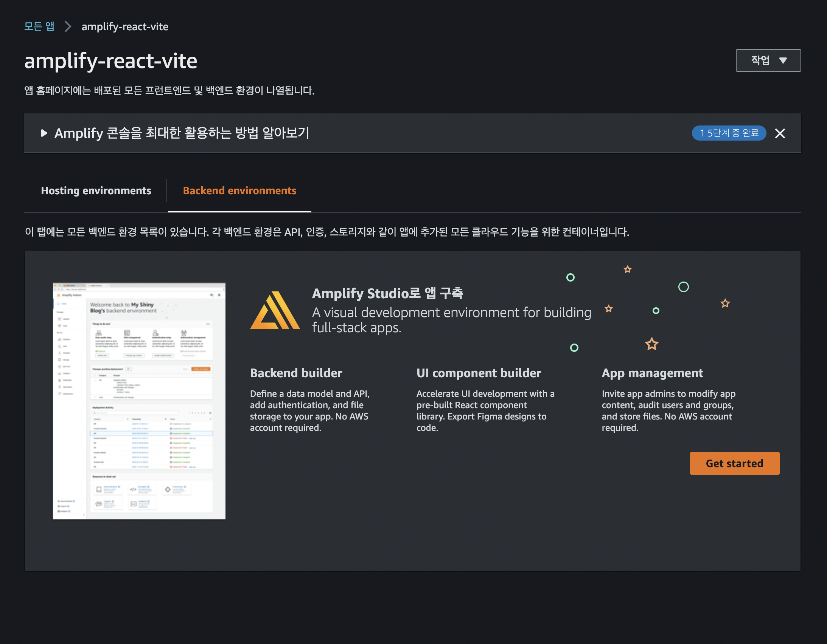Click the topmost small orange star

pos(628,269)
